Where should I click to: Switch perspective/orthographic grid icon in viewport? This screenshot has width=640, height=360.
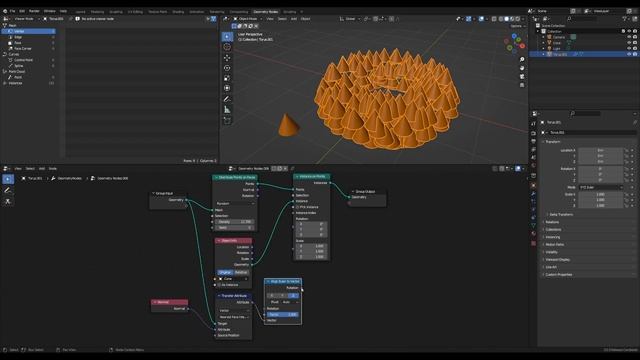(x=522, y=85)
